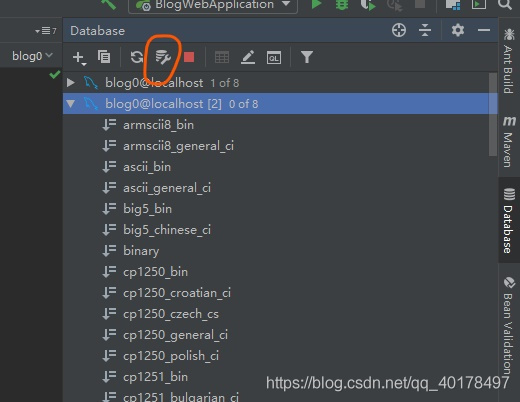The width and height of the screenshot is (520, 402).
Task: Expand first blog0@localhost data source
Action: [x=70, y=82]
